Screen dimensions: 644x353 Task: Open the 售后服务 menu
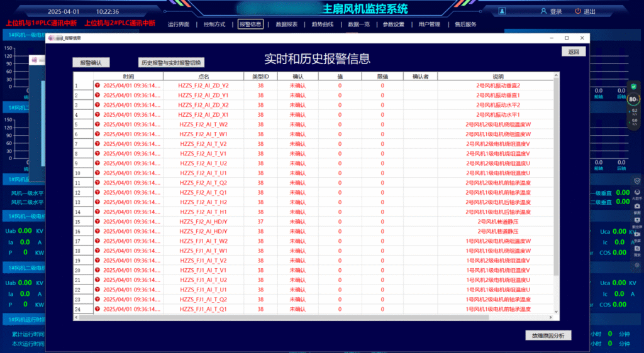[465, 24]
